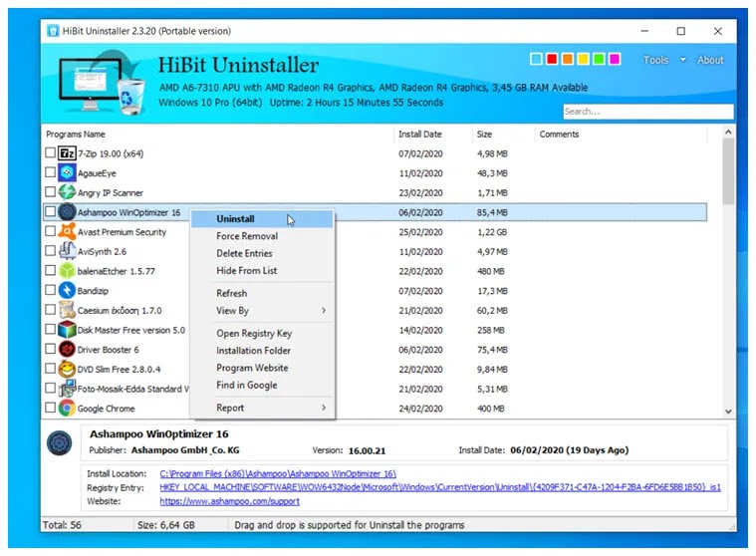The image size is (756, 556).
Task: Choose Installation Folder menu item
Action: pyautogui.click(x=262, y=351)
